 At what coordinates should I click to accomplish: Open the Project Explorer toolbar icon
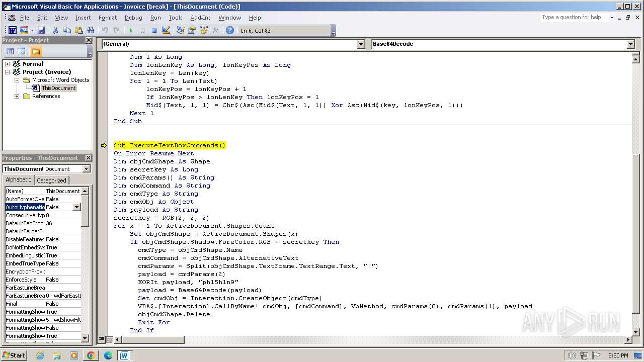click(x=180, y=31)
